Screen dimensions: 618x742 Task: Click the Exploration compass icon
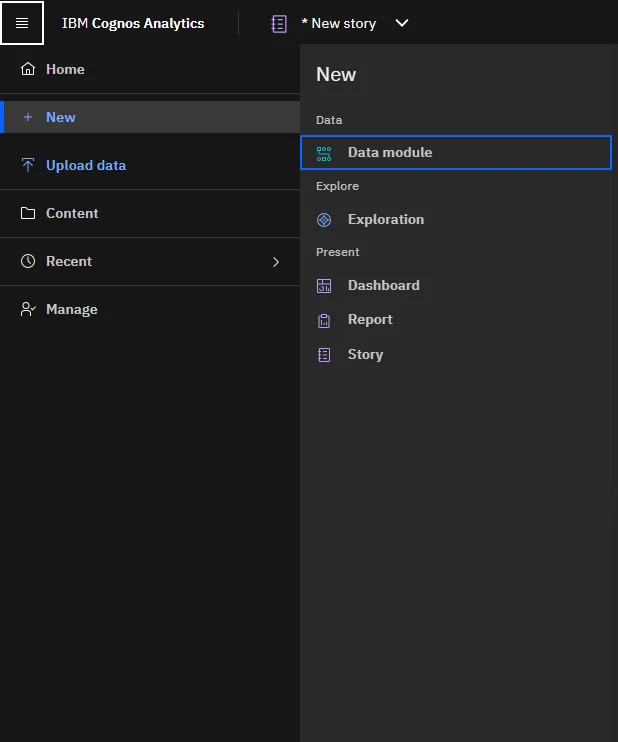click(x=324, y=220)
